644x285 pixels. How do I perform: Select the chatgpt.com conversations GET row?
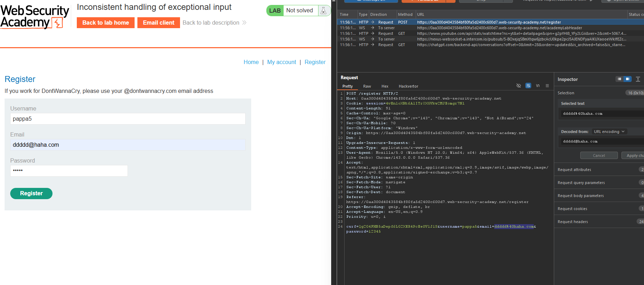(490, 45)
